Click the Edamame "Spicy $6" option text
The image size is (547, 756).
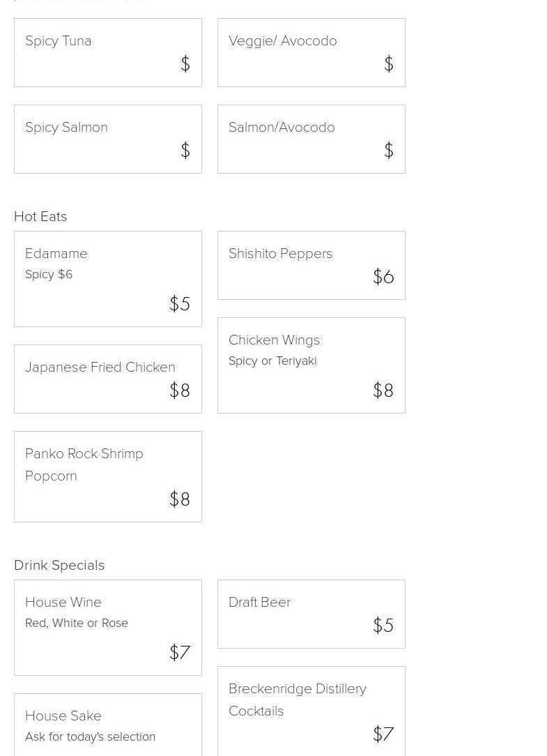(x=49, y=275)
